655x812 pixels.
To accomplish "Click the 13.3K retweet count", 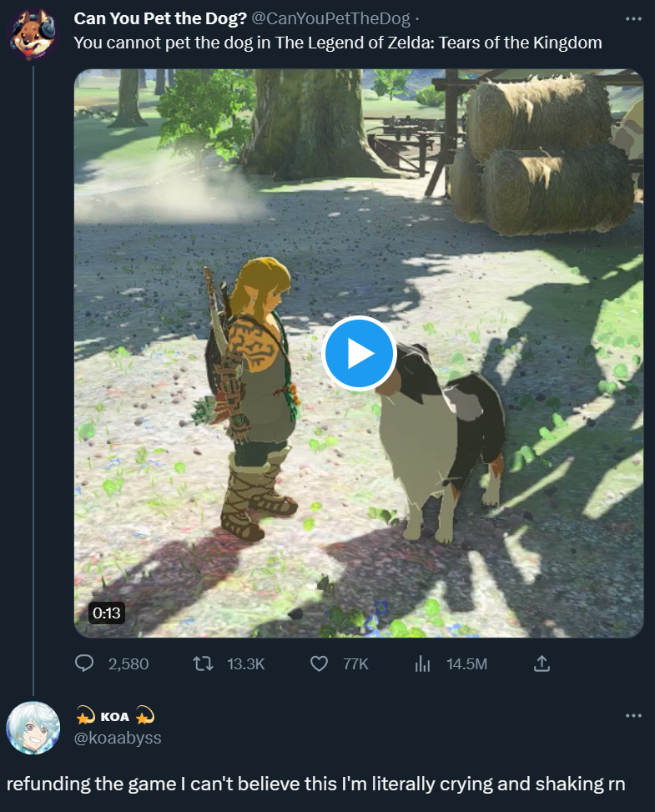I will (245, 663).
